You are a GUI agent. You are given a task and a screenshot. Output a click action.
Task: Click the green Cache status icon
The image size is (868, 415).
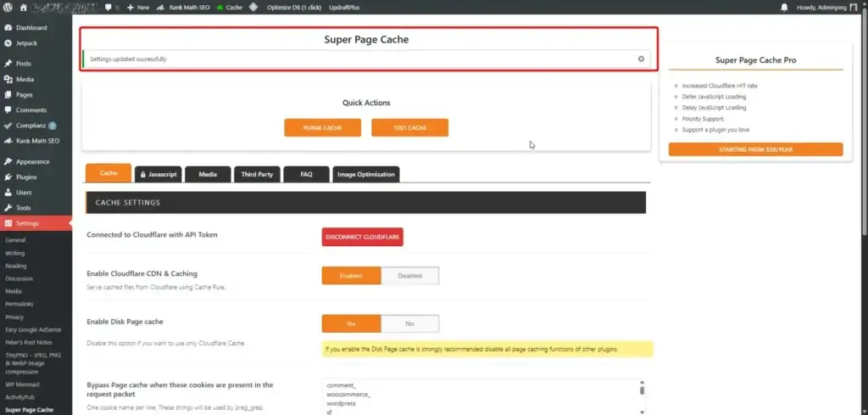(220, 7)
